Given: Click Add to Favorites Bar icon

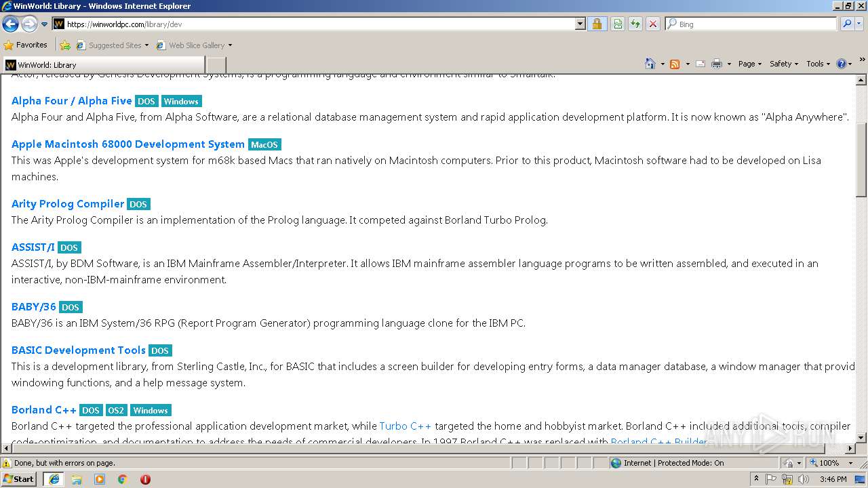Looking at the screenshot, I should click(65, 45).
